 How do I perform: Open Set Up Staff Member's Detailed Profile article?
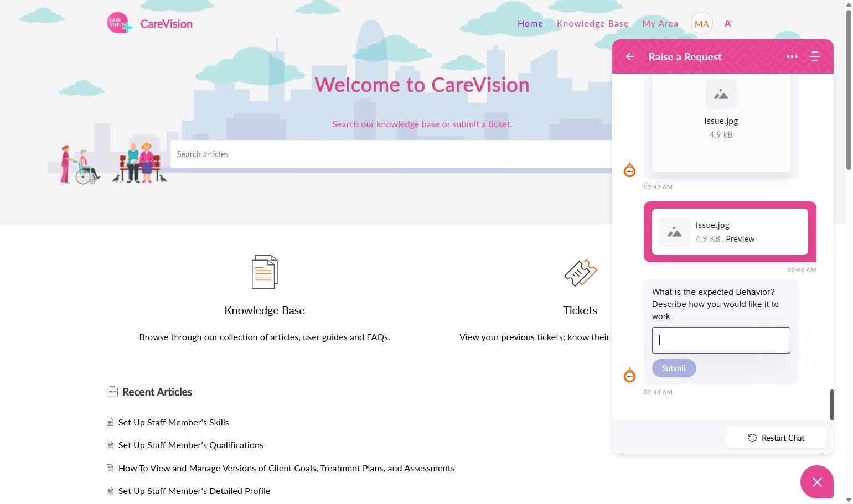pyautogui.click(x=194, y=491)
